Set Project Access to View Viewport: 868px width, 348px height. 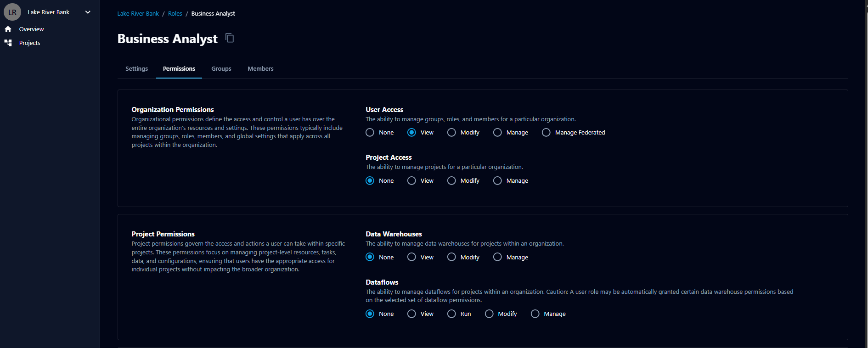pyautogui.click(x=411, y=180)
